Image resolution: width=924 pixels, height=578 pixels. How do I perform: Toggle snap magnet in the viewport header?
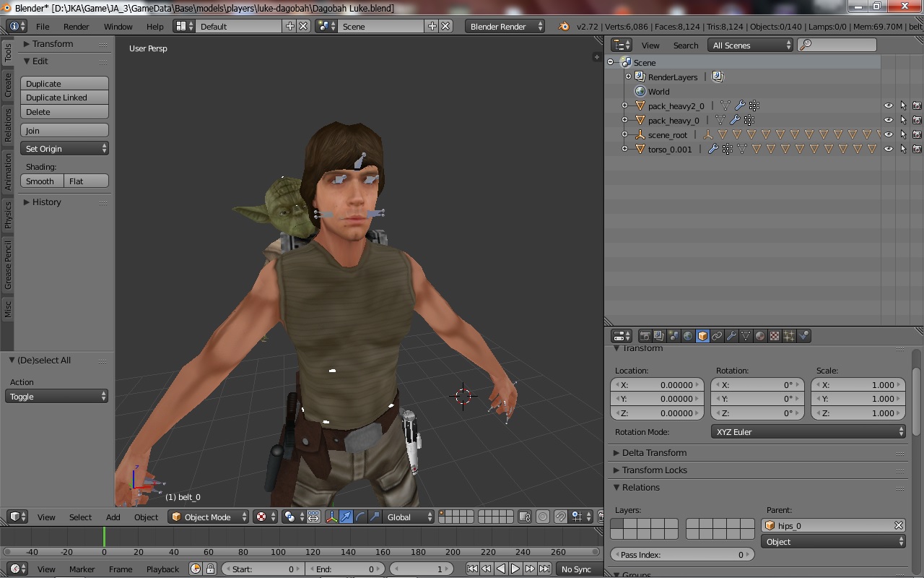[x=561, y=517]
